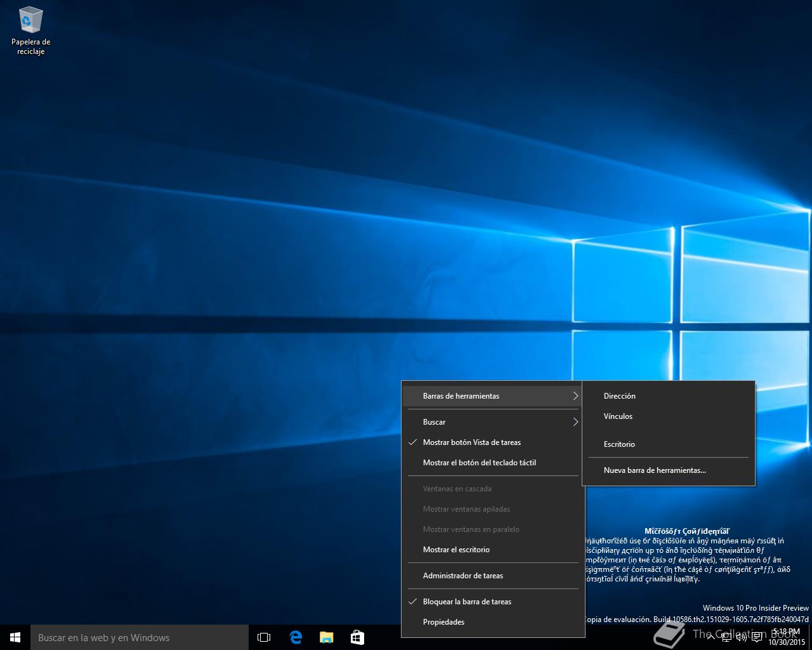Open the Windows Start menu
The image size is (812, 650).
15,637
